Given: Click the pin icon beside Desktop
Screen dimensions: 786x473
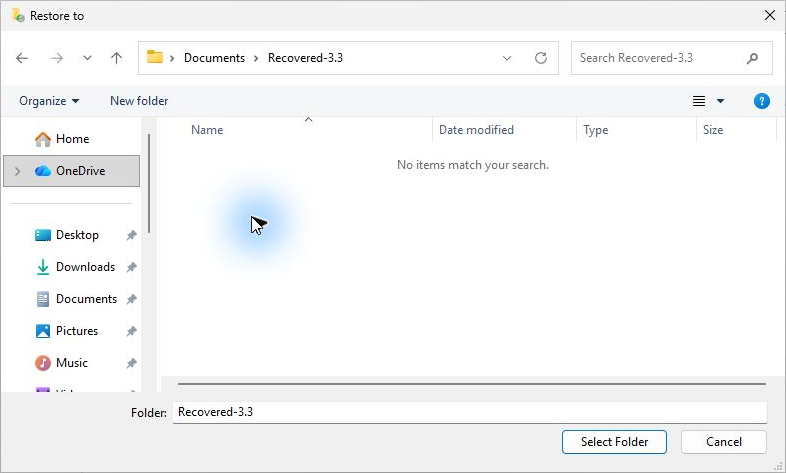Looking at the screenshot, I should click(131, 235).
